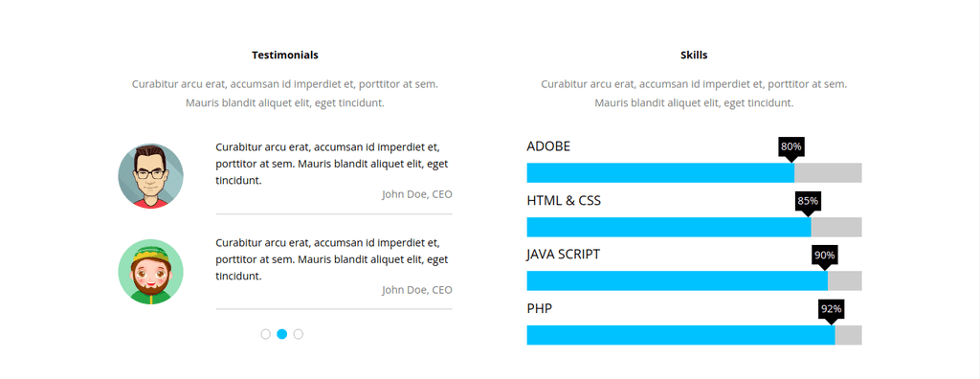This screenshot has height=379, width=980.
Task: Click the PHP skill label
Action: pyautogui.click(x=540, y=309)
